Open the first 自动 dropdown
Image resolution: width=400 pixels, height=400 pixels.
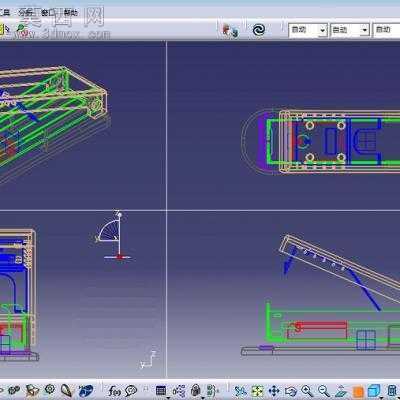click(308, 30)
